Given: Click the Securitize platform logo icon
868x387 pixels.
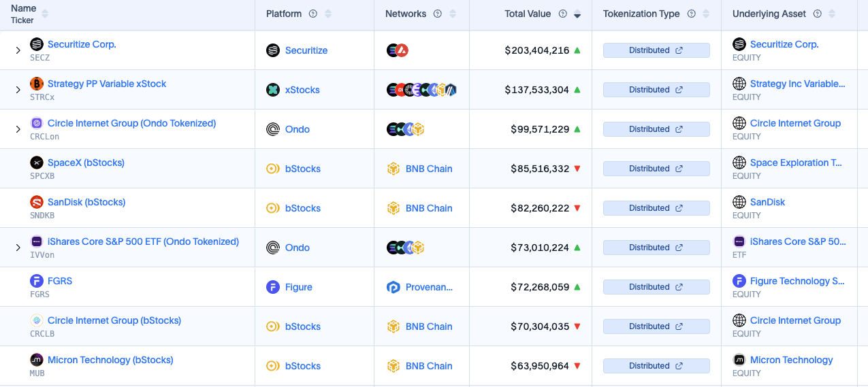Looking at the screenshot, I should click(x=273, y=50).
